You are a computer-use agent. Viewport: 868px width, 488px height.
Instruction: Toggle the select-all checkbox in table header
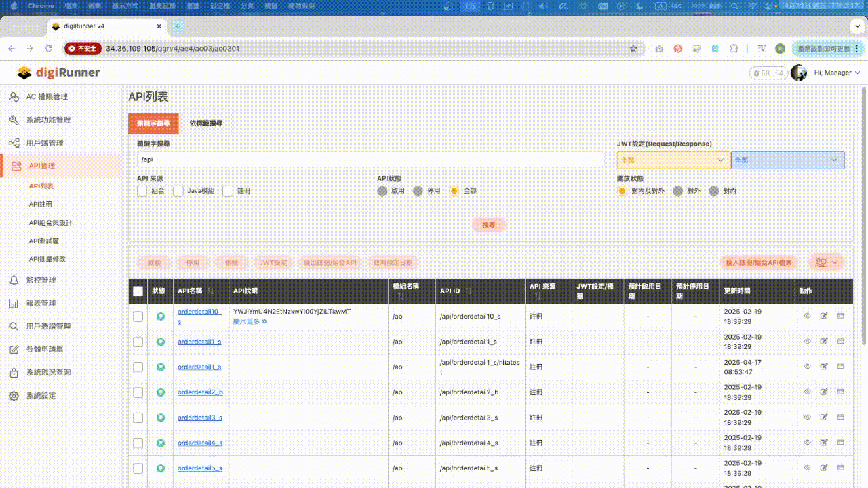pyautogui.click(x=138, y=291)
